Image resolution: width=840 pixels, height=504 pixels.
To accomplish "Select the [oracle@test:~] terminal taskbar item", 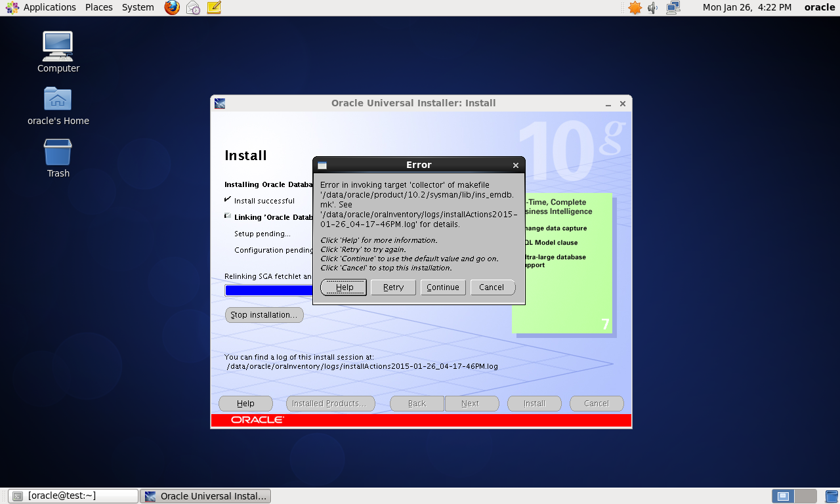I will 73,496.
